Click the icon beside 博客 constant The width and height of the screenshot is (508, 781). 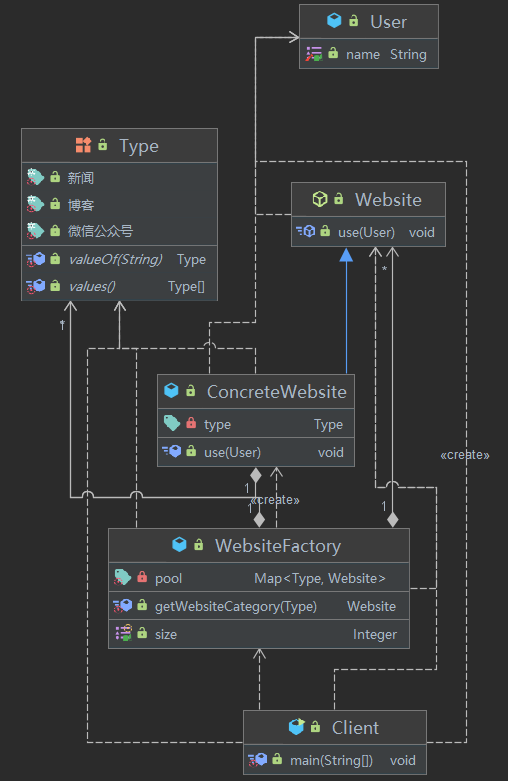35,204
